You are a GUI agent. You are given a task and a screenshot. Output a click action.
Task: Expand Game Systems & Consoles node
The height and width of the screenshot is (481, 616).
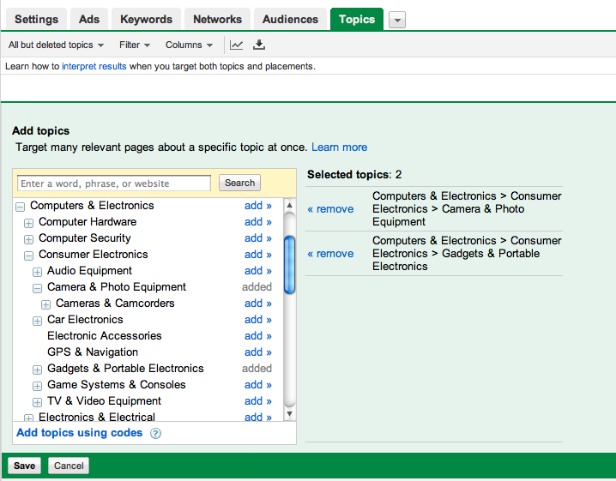(37, 386)
